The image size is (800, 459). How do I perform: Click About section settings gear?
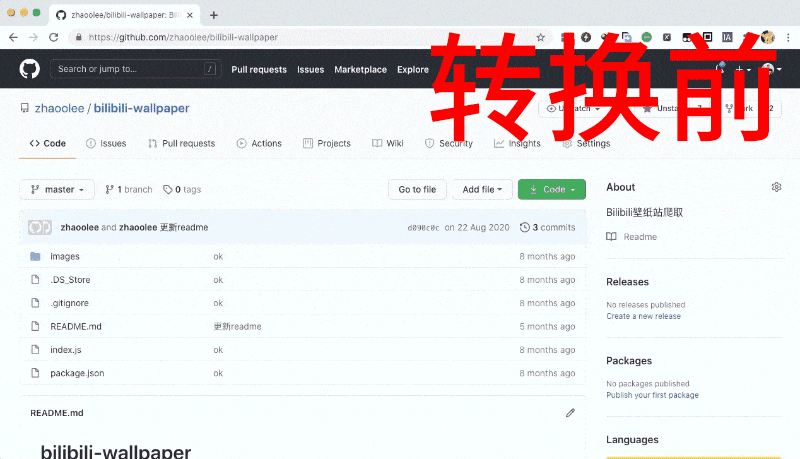[x=777, y=187]
